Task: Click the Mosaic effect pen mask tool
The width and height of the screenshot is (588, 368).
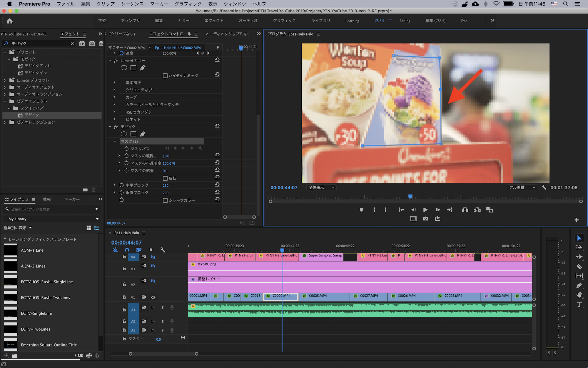Action: tap(143, 134)
